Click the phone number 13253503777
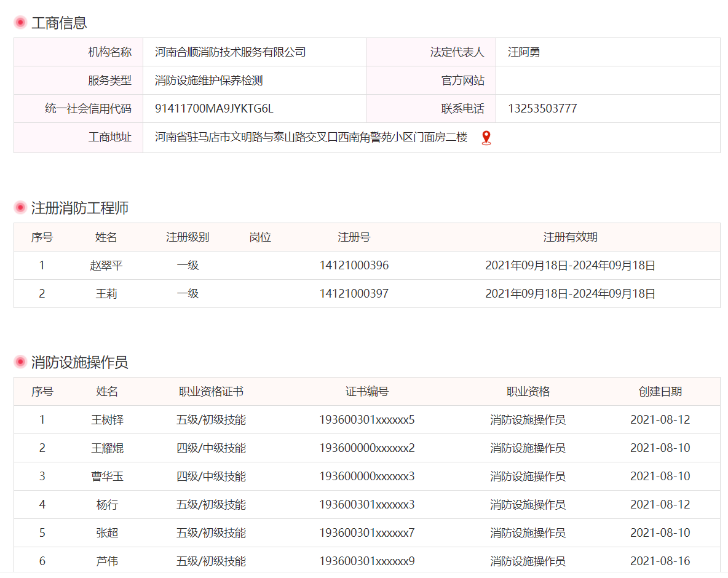The image size is (728, 578). coord(542,109)
